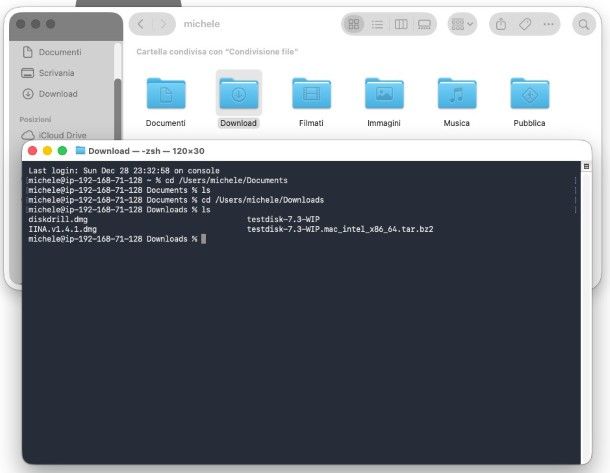Click the Terminal prompt cursor
The image size is (610, 473).
(x=203, y=239)
